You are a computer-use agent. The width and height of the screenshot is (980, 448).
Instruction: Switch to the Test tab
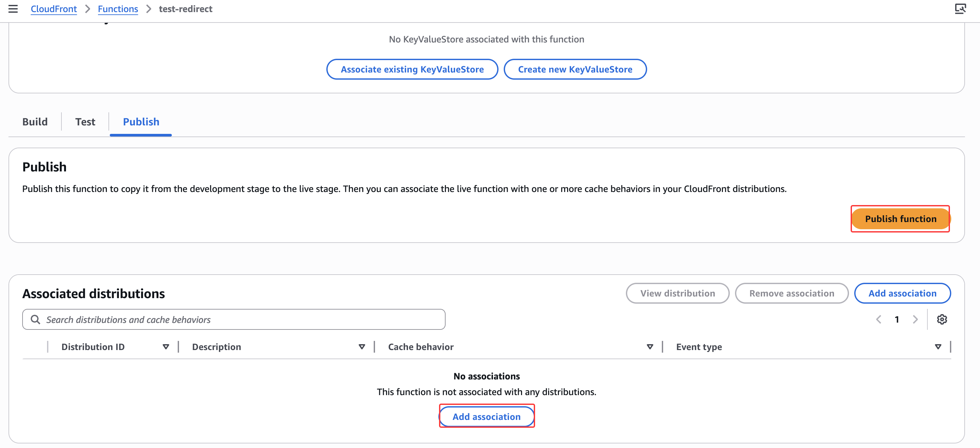pos(85,122)
